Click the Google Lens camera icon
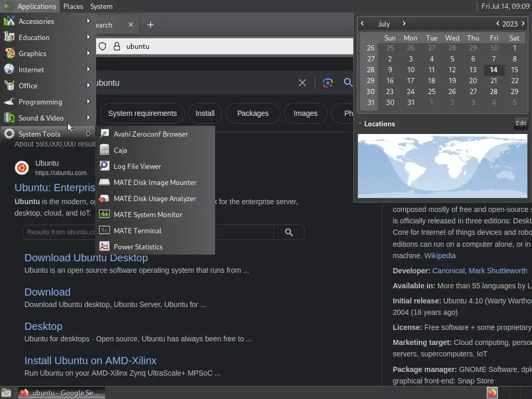Screen dimensions: 532x399 click(327, 83)
